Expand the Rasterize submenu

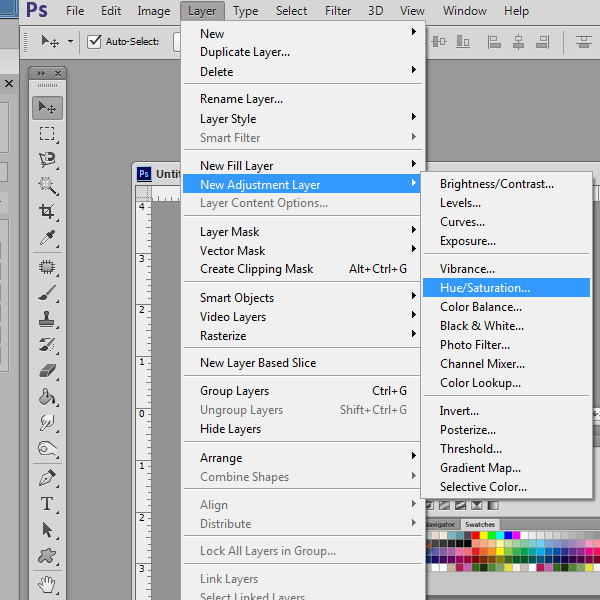pyautogui.click(x=414, y=334)
